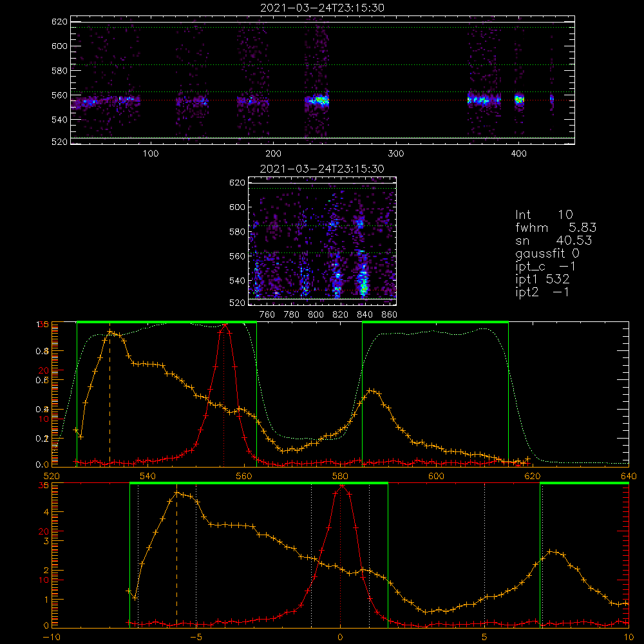The width and height of the screenshot is (644, 644).
Task: Click the 'ipt1 532' parameter line
Action: pyautogui.click(x=542, y=279)
